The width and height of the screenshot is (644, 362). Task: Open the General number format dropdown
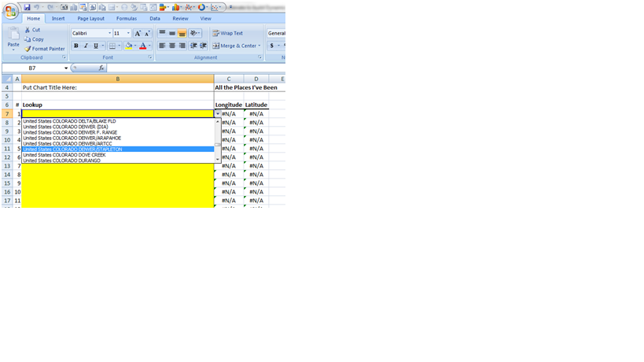pyautogui.click(x=276, y=33)
